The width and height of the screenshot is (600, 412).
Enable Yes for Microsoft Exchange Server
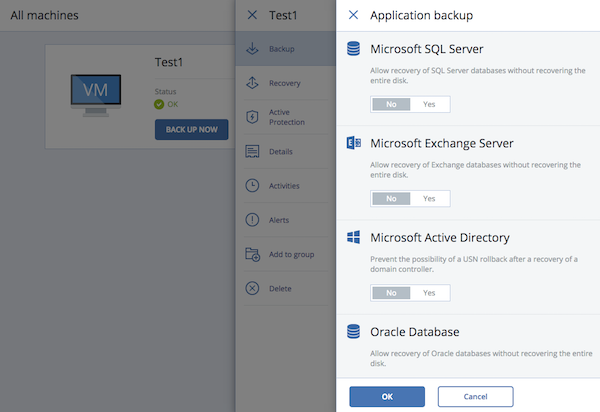point(429,198)
